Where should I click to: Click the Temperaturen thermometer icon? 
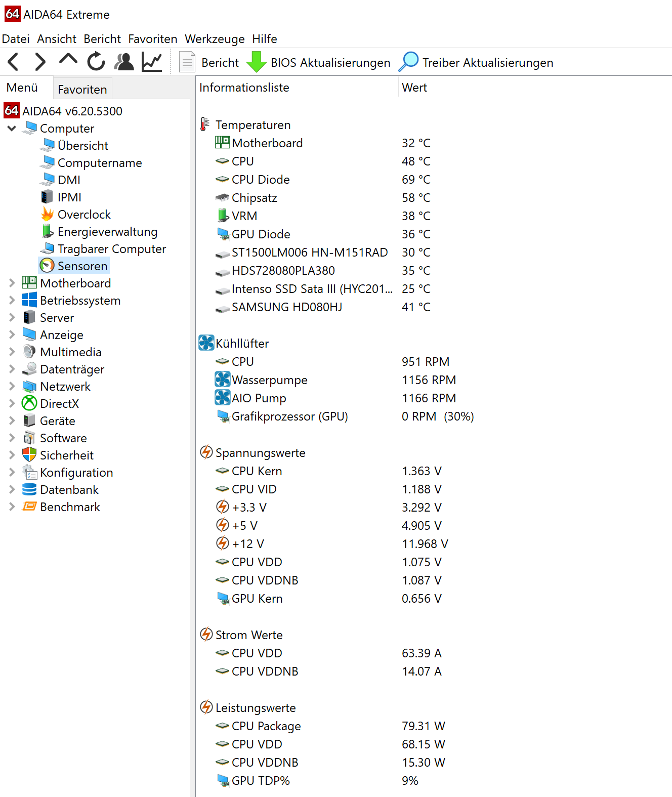point(205,124)
